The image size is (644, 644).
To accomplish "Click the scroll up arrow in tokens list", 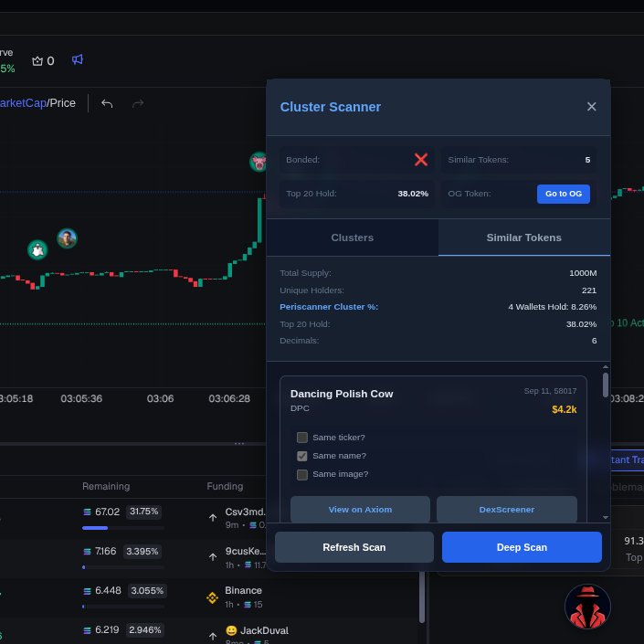I will (606, 367).
